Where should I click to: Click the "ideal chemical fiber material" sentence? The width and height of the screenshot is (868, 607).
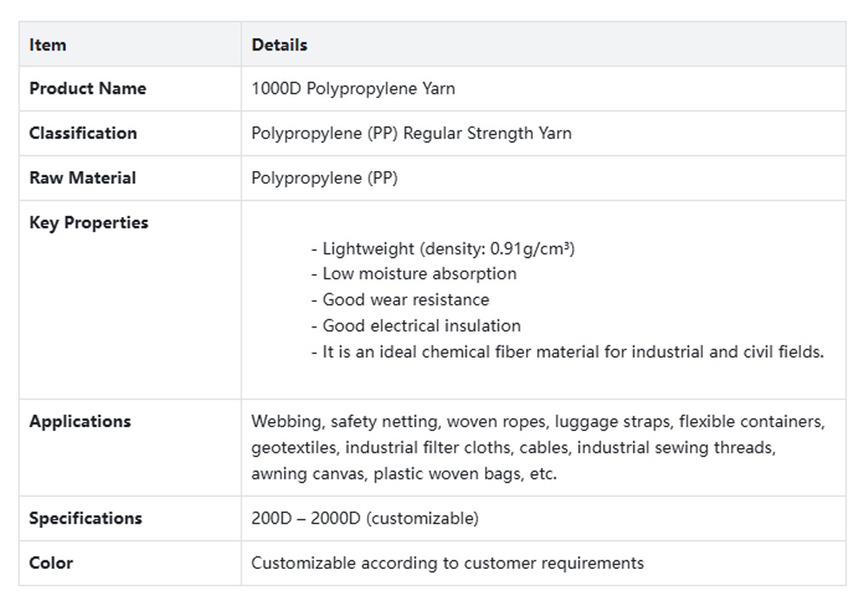pyautogui.click(x=567, y=353)
